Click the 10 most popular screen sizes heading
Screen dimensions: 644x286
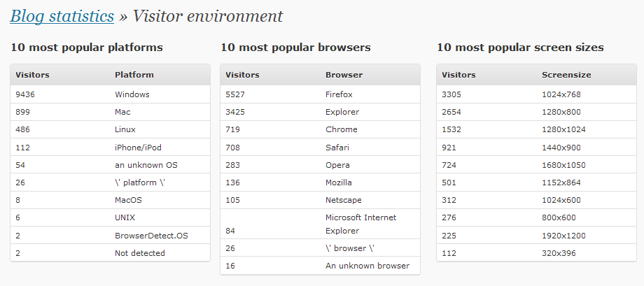coord(520,48)
